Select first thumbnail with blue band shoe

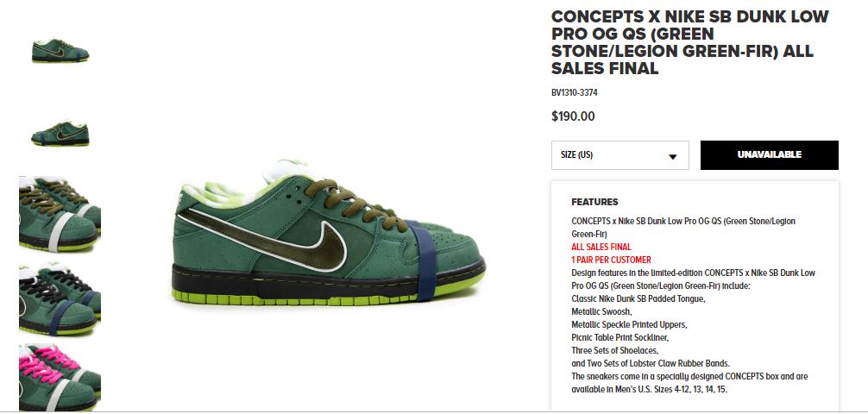point(60,51)
